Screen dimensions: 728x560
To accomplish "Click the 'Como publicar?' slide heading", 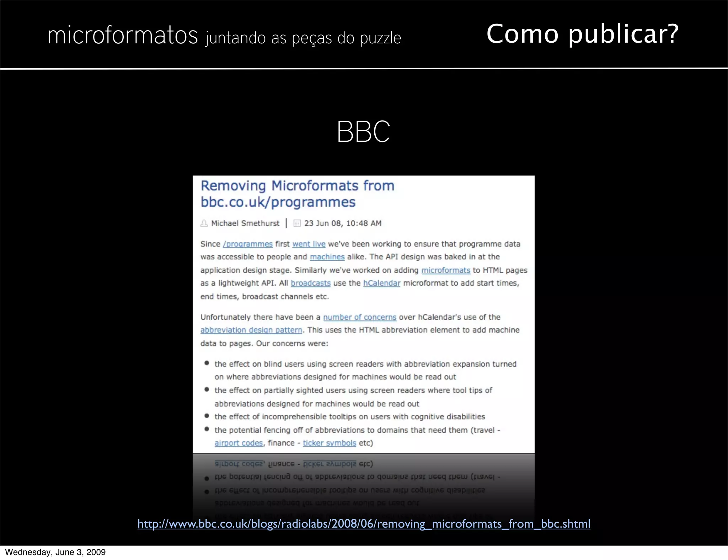I will pos(582,34).
